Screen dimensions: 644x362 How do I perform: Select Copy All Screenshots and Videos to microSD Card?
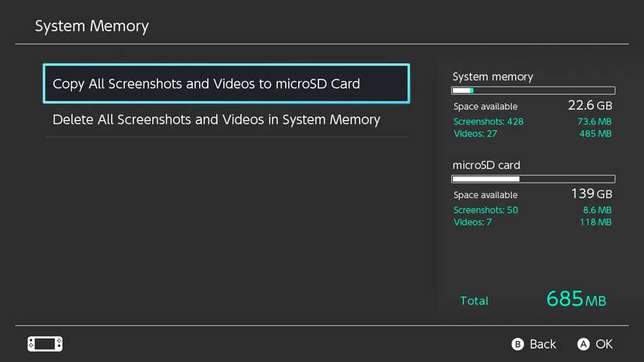(226, 83)
